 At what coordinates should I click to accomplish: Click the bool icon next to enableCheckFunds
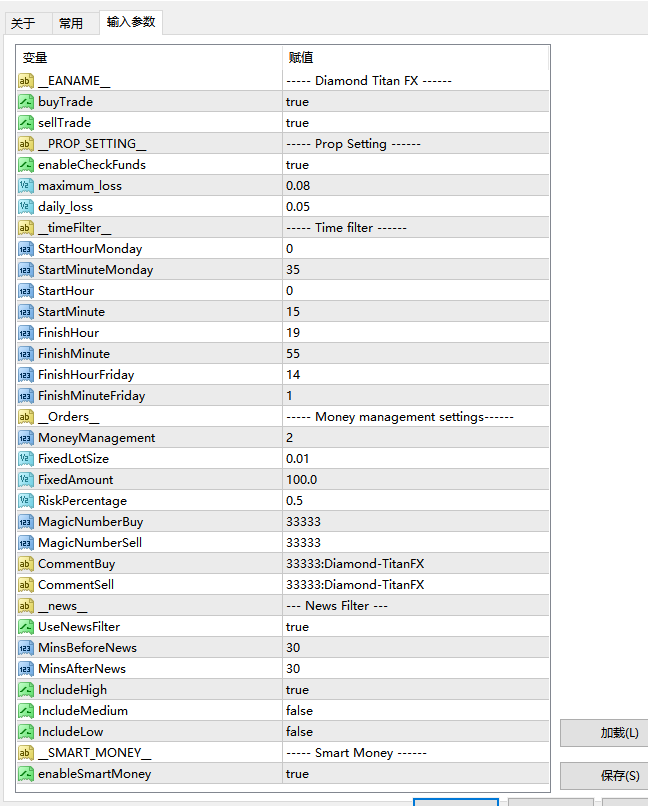point(26,165)
